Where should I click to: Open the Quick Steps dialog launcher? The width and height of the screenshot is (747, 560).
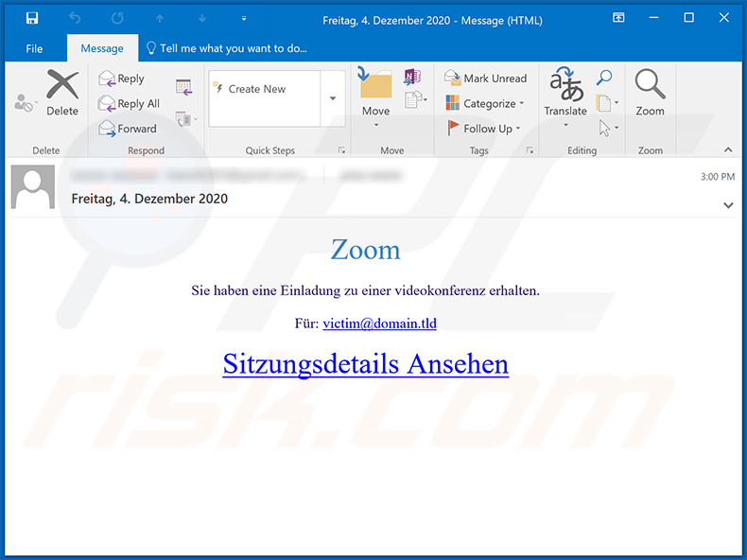point(341,150)
